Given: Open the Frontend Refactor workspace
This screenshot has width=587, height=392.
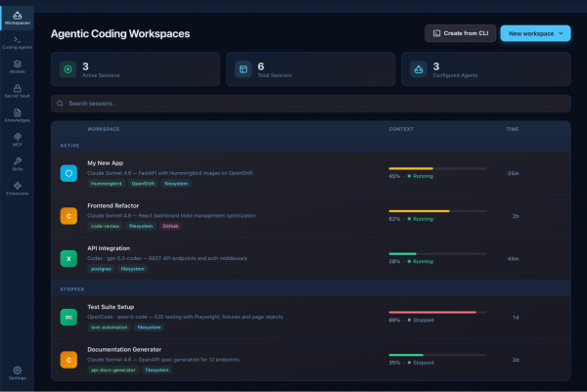Looking at the screenshot, I should pyautogui.click(x=311, y=216).
